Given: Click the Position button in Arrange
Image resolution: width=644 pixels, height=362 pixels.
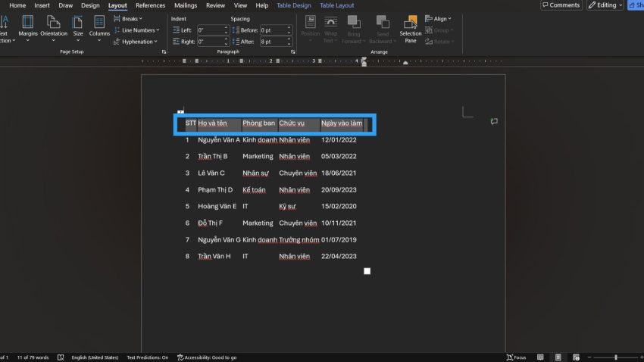Looking at the screenshot, I should (x=310, y=28).
